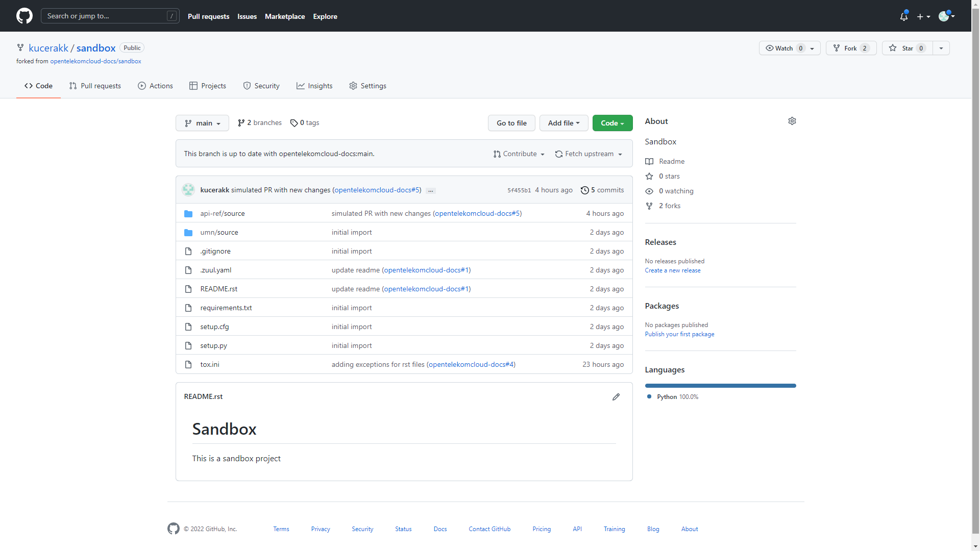Click the api-ref/source folder icon

(188, 214)
